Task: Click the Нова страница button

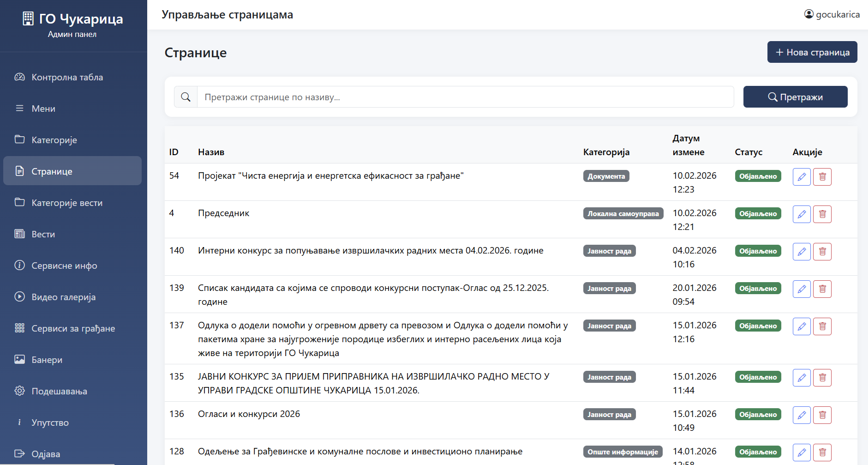Action: point(812,52)
